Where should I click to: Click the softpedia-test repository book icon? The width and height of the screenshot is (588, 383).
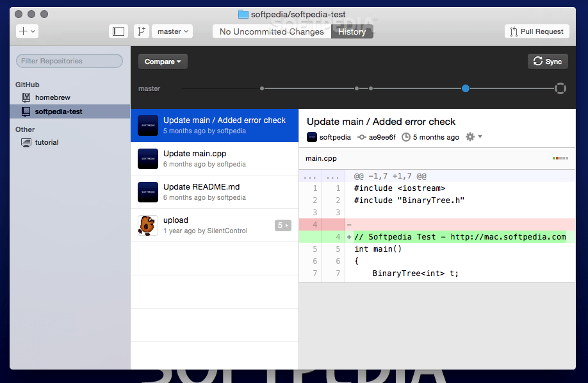pos(26,111)
